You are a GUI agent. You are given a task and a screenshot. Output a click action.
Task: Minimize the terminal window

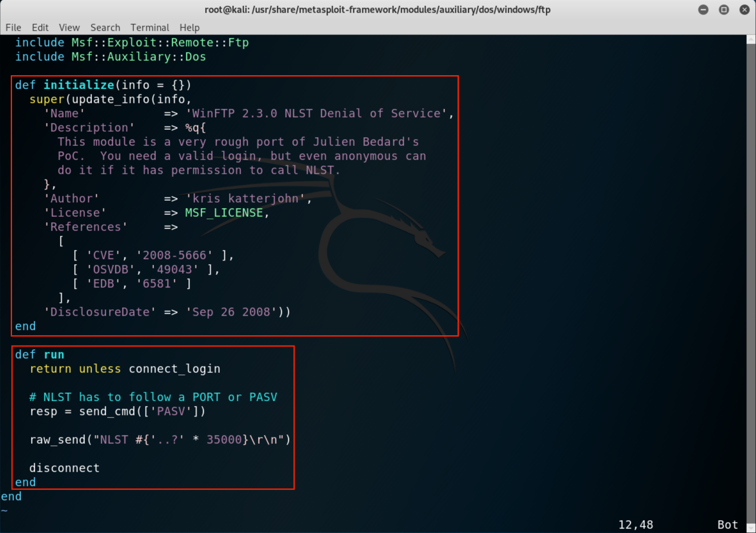(x=704, y=9)
